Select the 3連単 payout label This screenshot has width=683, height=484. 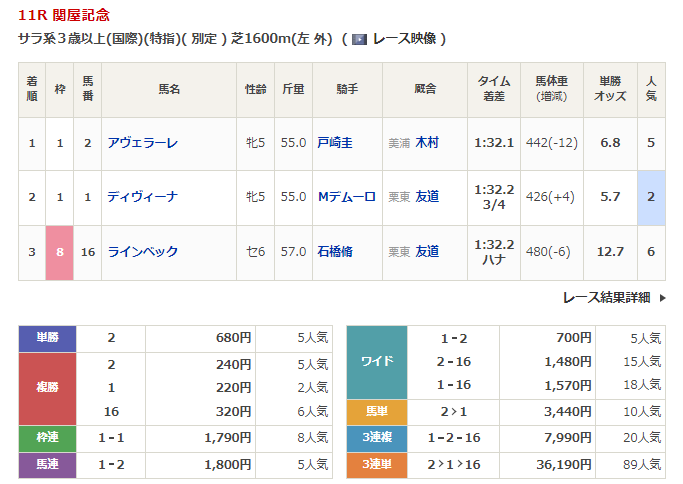pyautogui.click(x=376, y=464)
